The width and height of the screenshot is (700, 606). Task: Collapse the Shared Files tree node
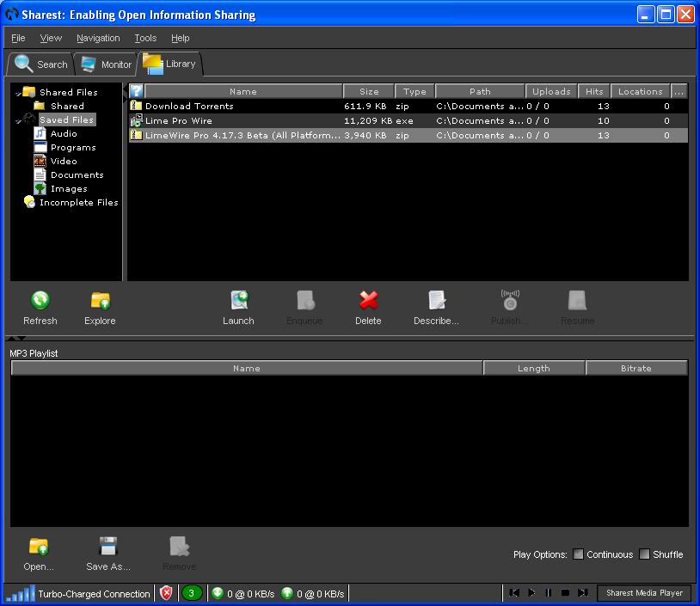pos(17,93)
